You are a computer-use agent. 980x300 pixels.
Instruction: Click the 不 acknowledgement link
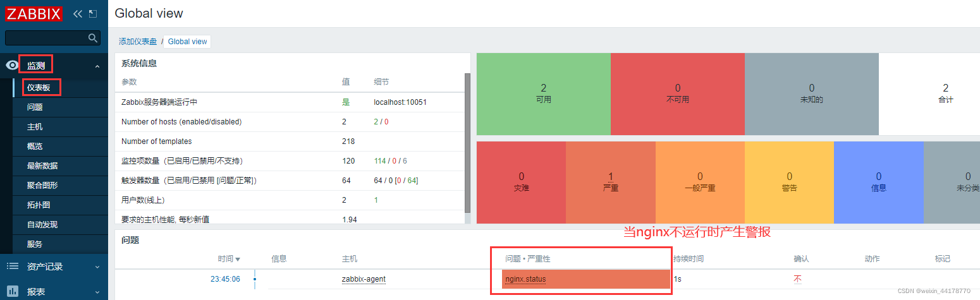(x=798, y=279)
